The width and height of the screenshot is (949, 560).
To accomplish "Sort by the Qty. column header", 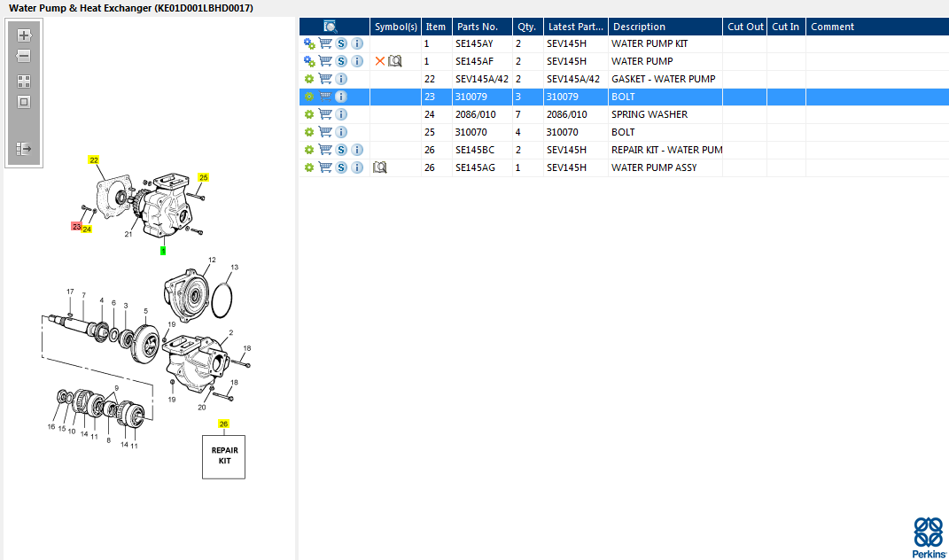I will 528,27.
